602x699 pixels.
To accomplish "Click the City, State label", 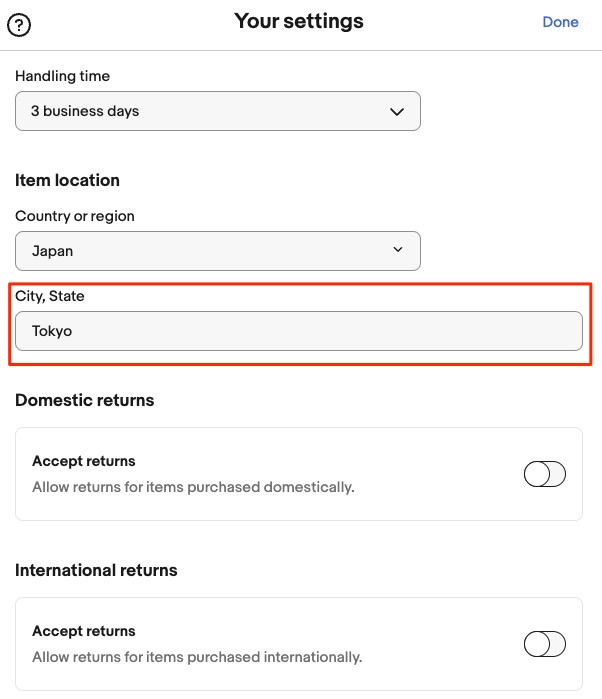I will pyautogui.click(x=50, y=296).
